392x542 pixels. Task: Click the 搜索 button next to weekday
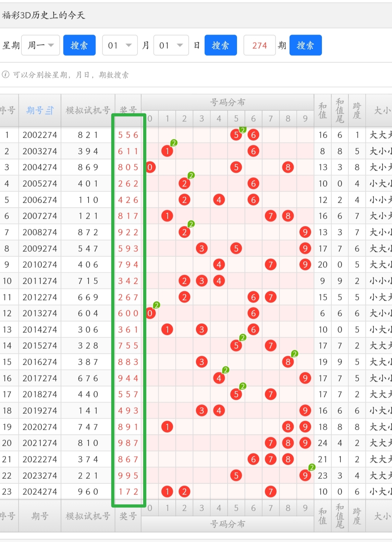point(79,45)
